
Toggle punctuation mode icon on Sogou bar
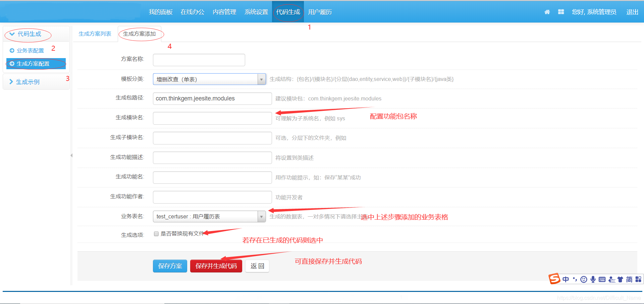[575, 279]
